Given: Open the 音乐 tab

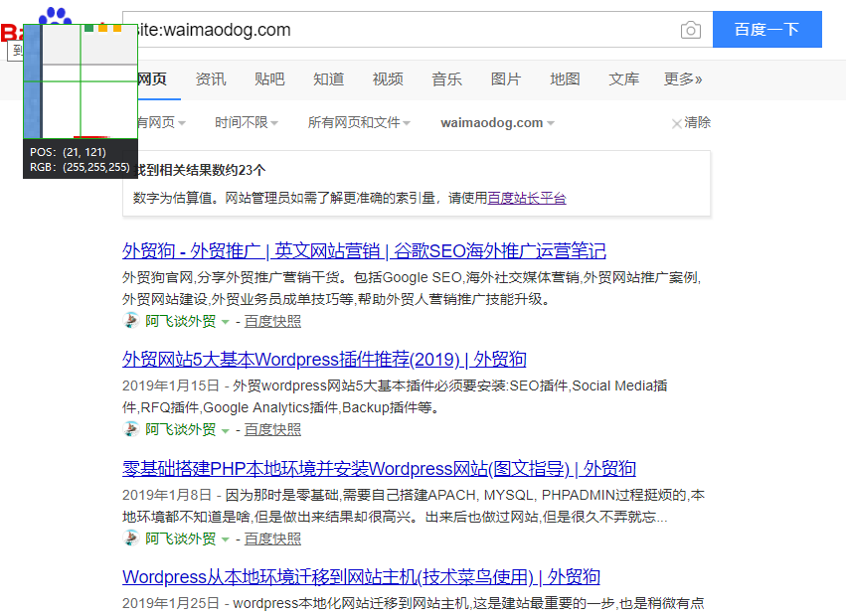Looking at the screenshot, I should click(x=446, y=79).
